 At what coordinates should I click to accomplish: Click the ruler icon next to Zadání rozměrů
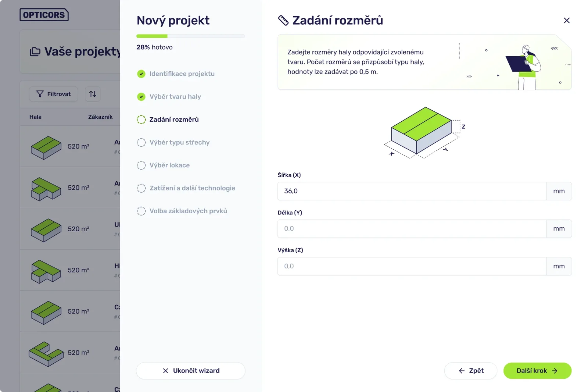coord(283,21)
